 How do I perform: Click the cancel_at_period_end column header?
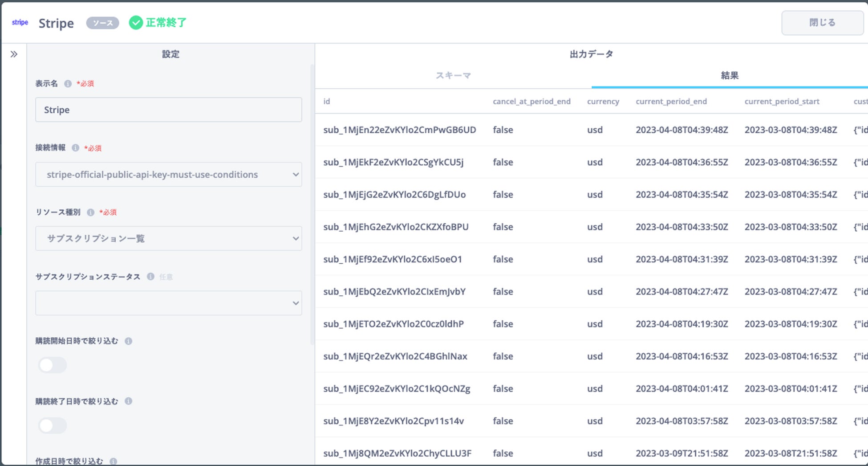(531, 102)
